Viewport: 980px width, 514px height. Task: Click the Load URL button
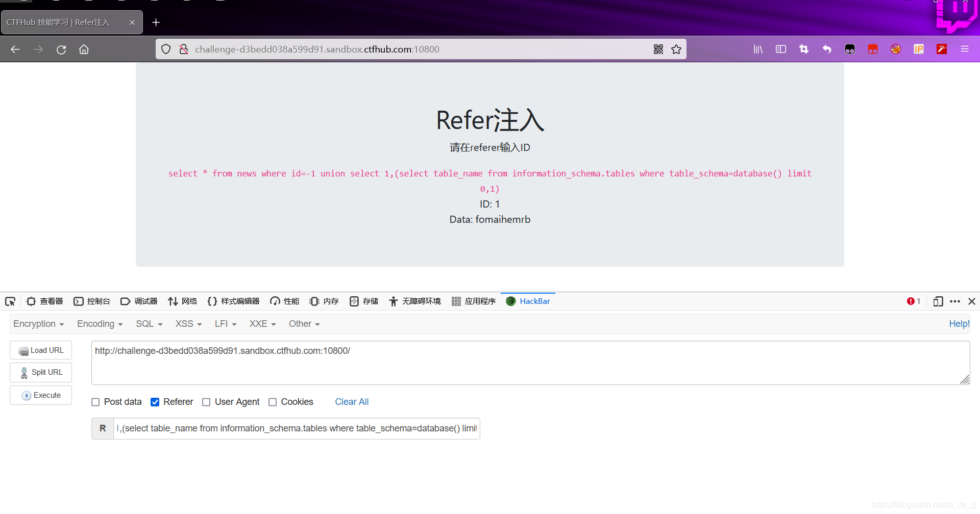point(41,350)
